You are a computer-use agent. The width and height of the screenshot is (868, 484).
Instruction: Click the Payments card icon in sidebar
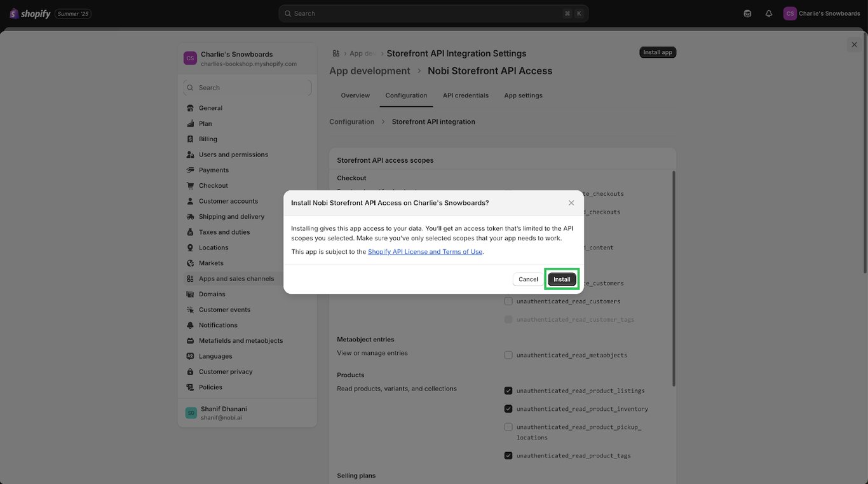(191, 170)
